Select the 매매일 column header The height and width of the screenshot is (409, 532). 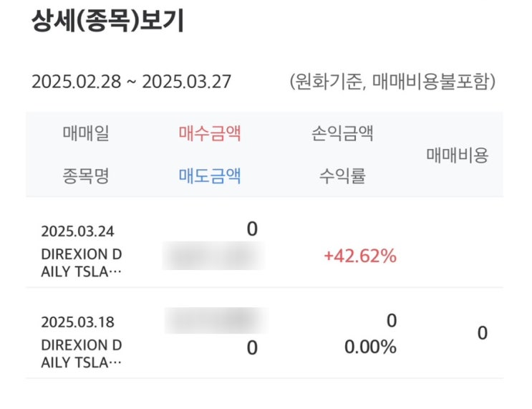click(x=86, y=133)
